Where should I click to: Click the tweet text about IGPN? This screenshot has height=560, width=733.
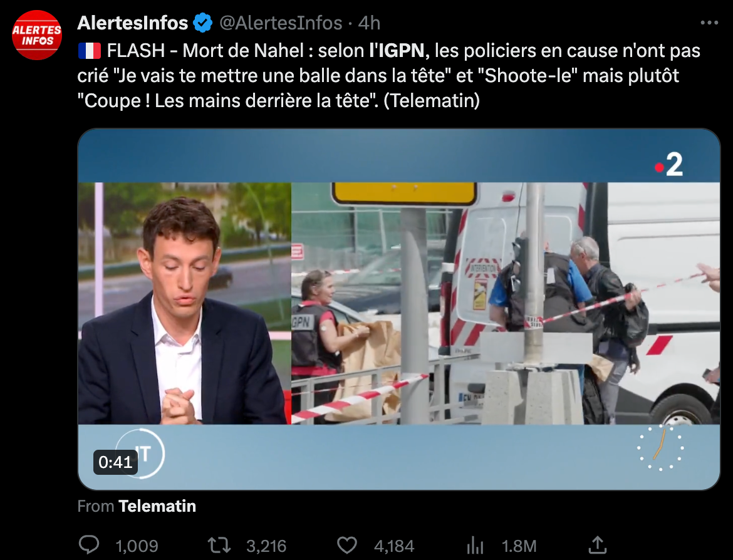pos(389,76)
